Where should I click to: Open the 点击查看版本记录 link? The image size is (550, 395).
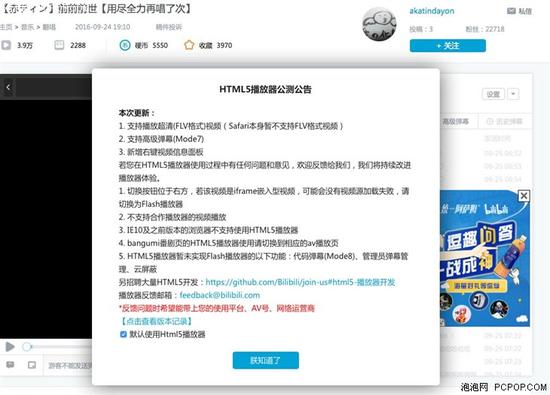coord(157,321)
